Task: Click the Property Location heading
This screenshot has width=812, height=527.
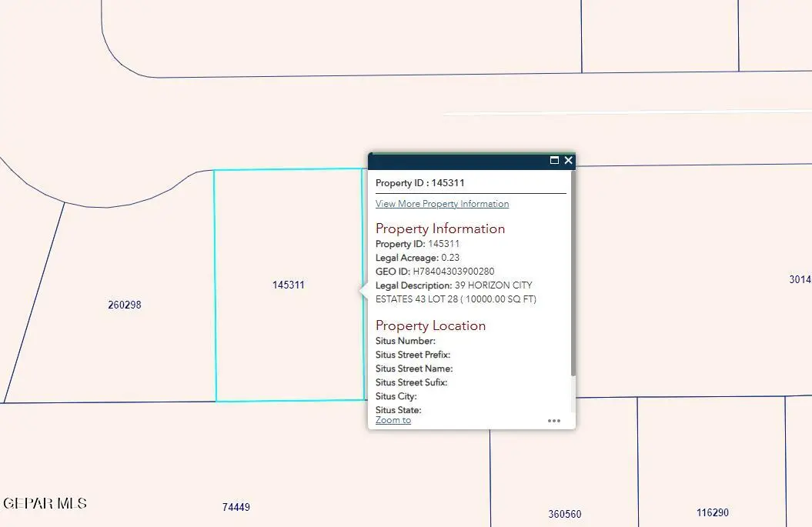Action: point(430,325)
